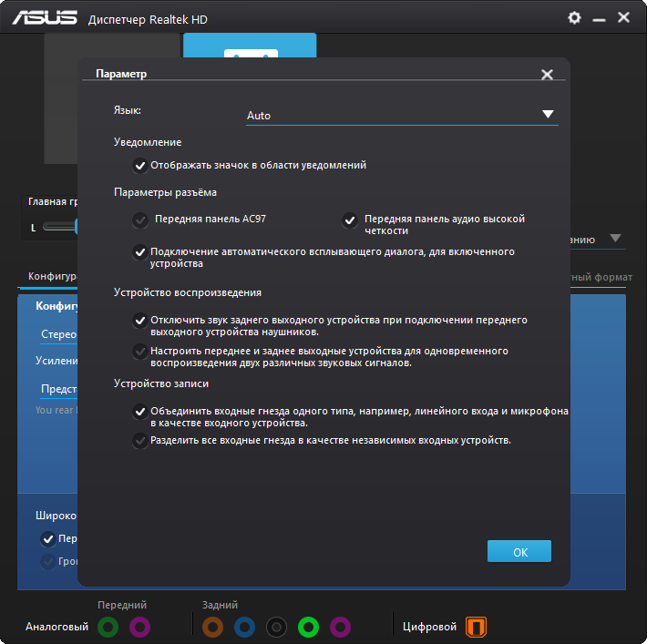The height and width of the screenshot is (644, 647).
Task: Click the Уведомление section heading
Action: (x=148, y=142)
